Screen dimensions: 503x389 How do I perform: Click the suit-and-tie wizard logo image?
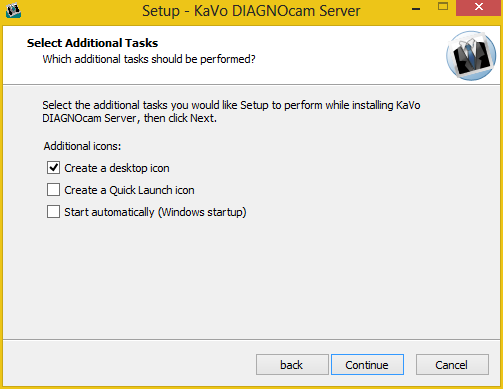[x=471, y=56]
